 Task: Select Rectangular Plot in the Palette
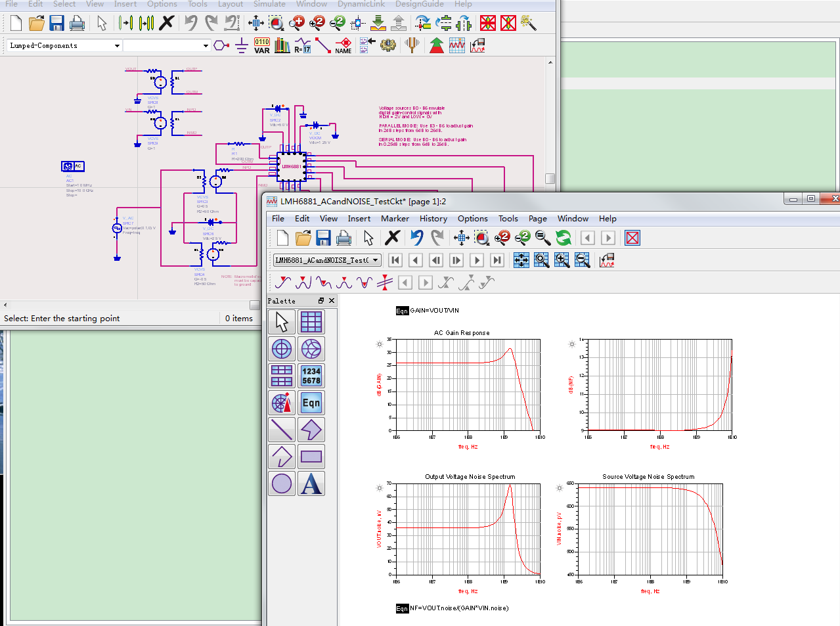tap(311, 322)
